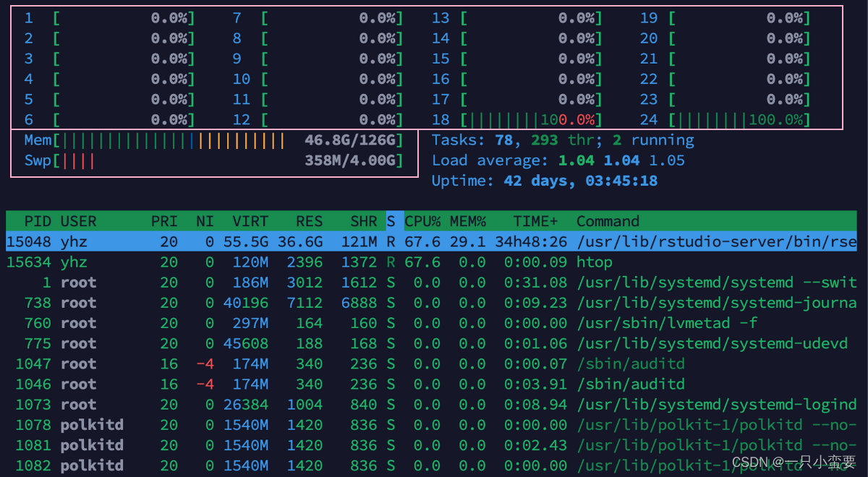Click the 0:31.08 time value
This screenshot has height=477, width=868.
(x=536, y=282)
